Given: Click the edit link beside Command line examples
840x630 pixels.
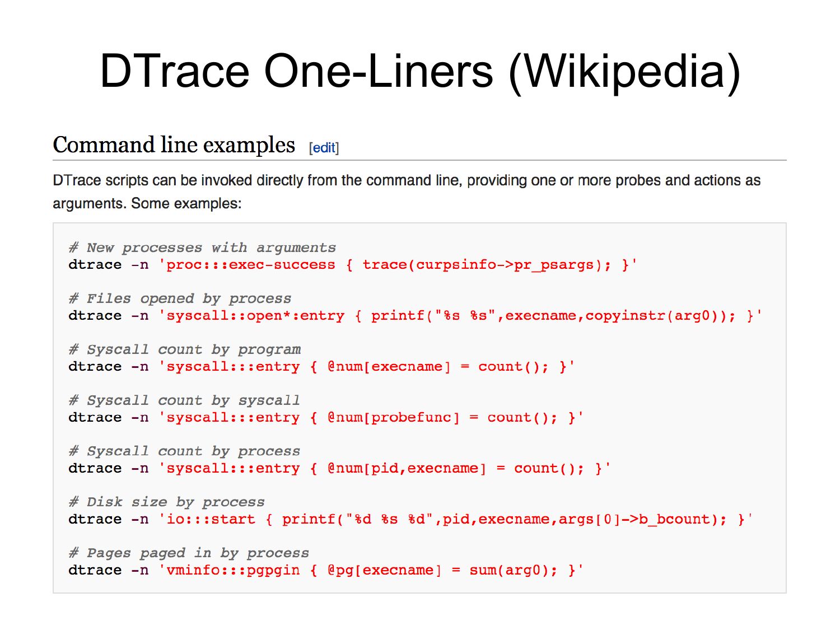Looking at the screenshot, I should point(324,148).
